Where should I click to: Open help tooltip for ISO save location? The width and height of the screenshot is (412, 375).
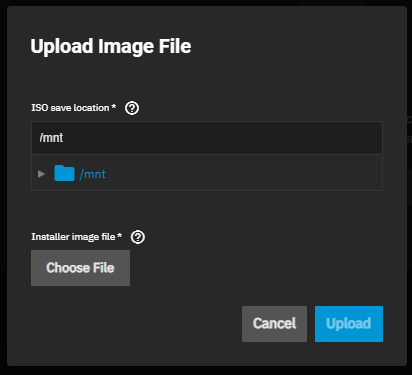132,108
